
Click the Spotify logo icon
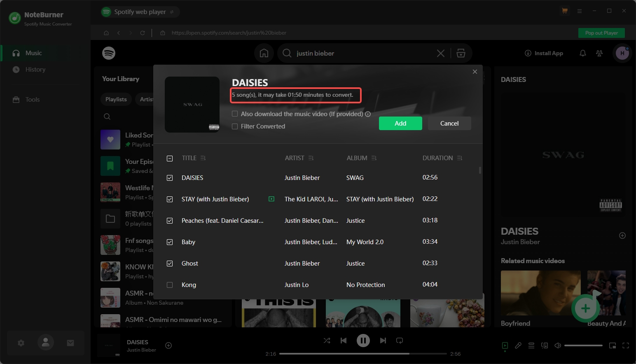(109, 53)
